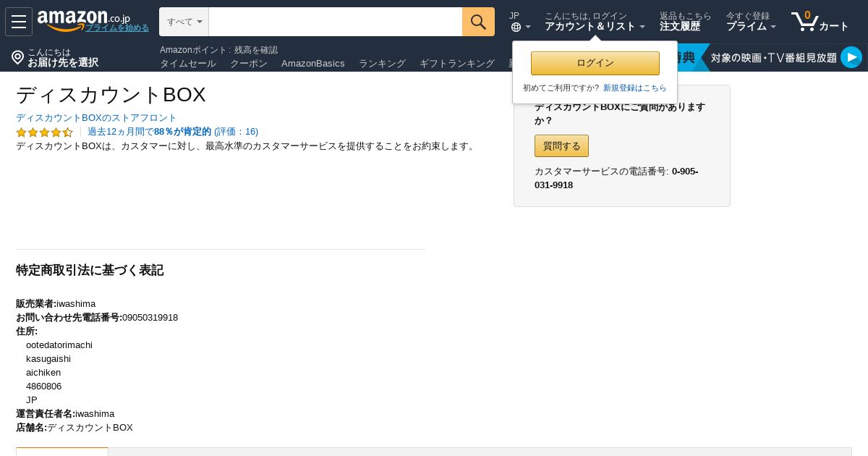Screen dimensions: 868x456
Task: Click address line kasugaishi
Action: pos(48,359)
